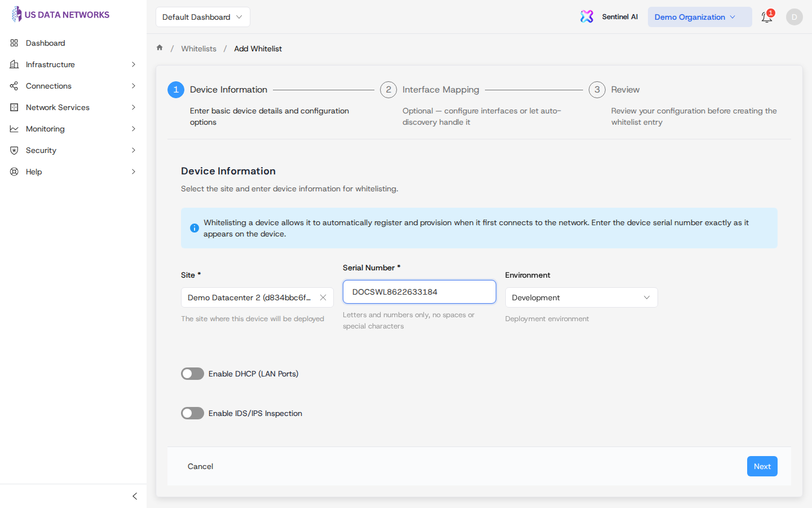Click the Monitoring chart icon

click(14, 129)
